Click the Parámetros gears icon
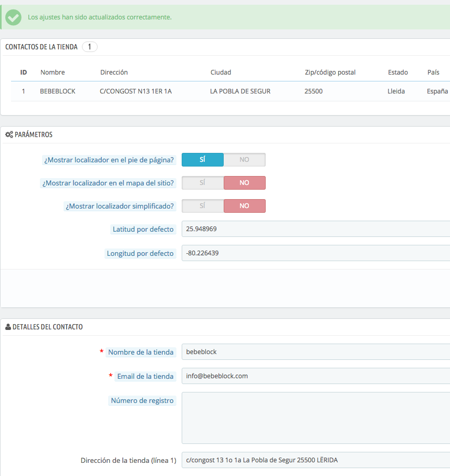This screenshot has width=450, height=476. pyautogui.click(x=9, y=134)
